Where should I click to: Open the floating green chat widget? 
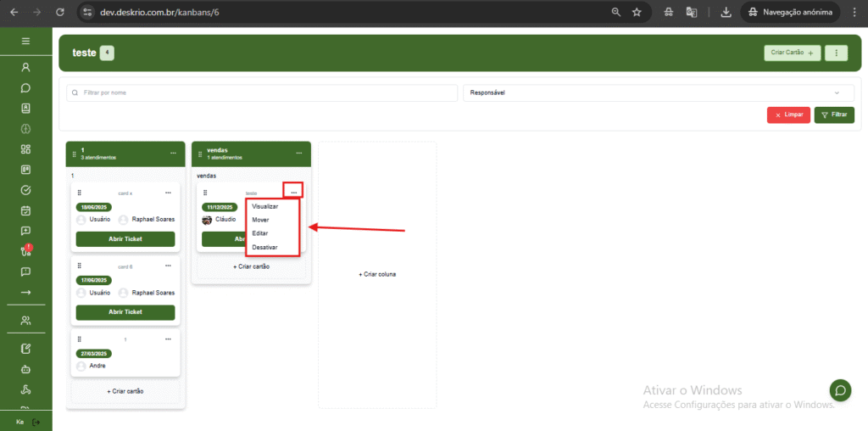[x=840, y=390]
